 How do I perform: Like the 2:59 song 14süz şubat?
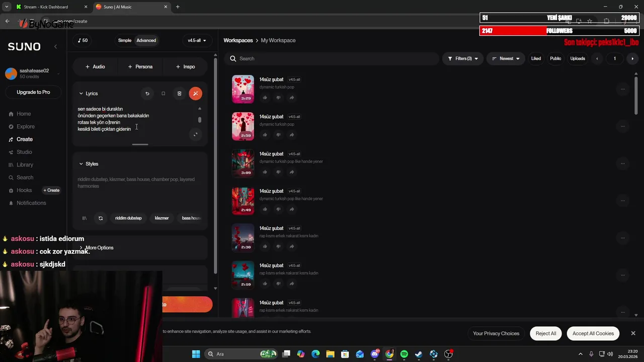tap(265, 135)
